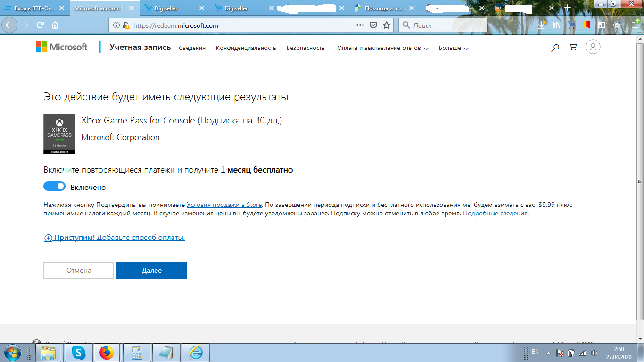Open Calculator from the taskbar
This screenshot has height=362, width=644.
137,353
